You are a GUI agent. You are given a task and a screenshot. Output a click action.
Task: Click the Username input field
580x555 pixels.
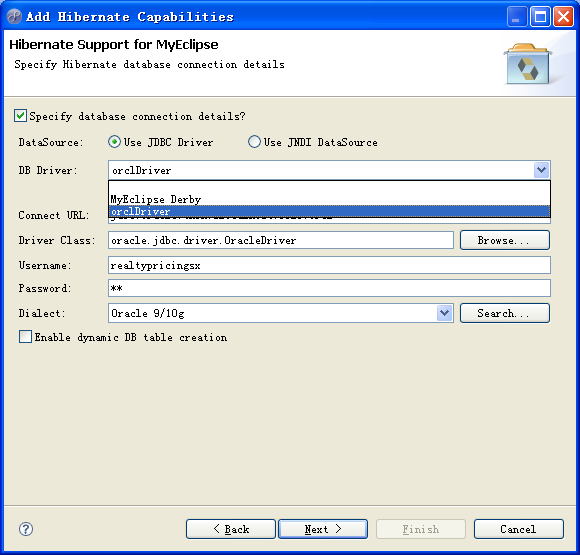pos(329,265)
